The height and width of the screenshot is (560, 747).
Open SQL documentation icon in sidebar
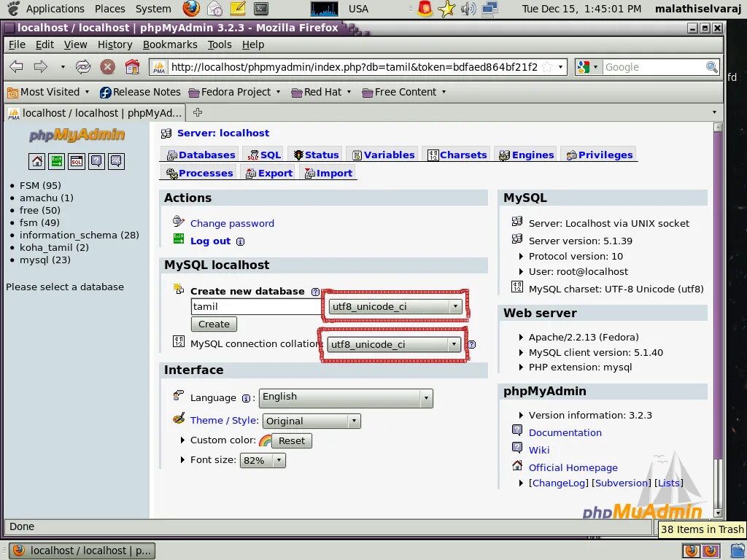point(116,161)
